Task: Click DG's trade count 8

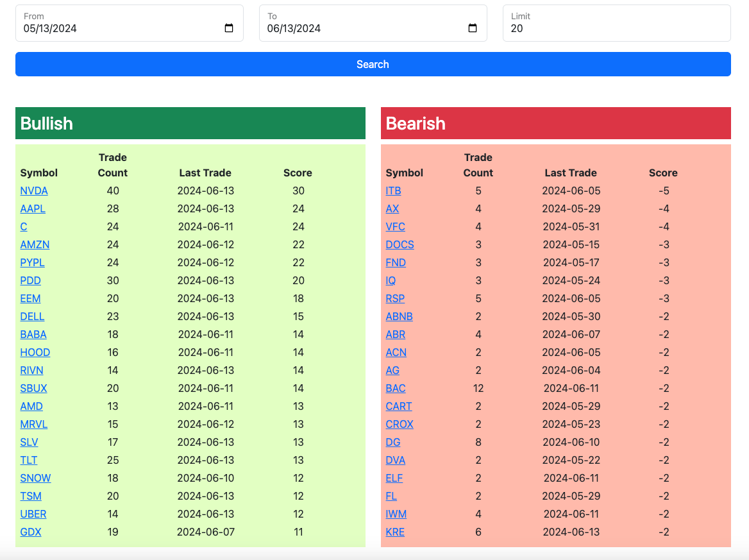Action: coord(478,442)
